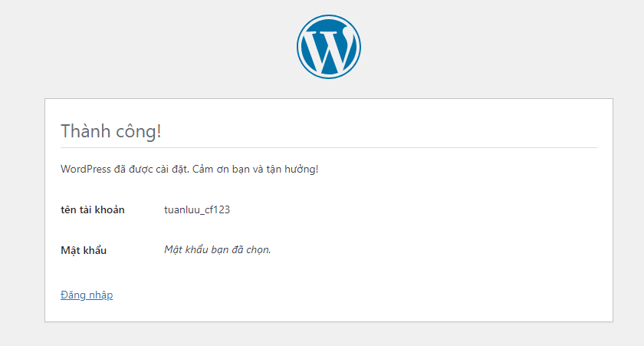The image size is (644, 346).
Task: Select the username tuanluu_cf123 text
Action: coord(197,209)
